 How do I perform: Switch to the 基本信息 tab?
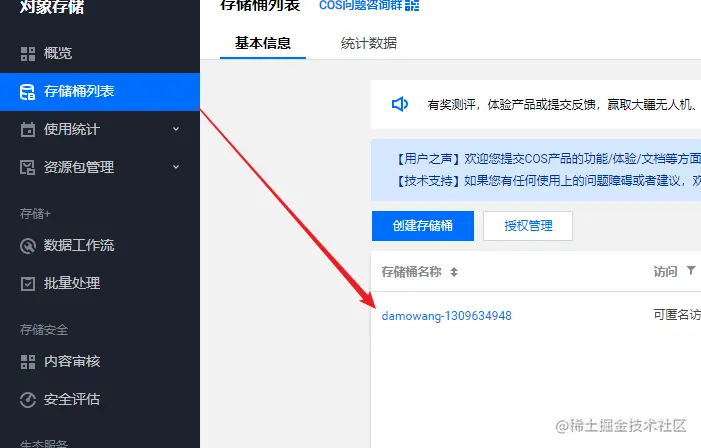click(x=263, y=43)
